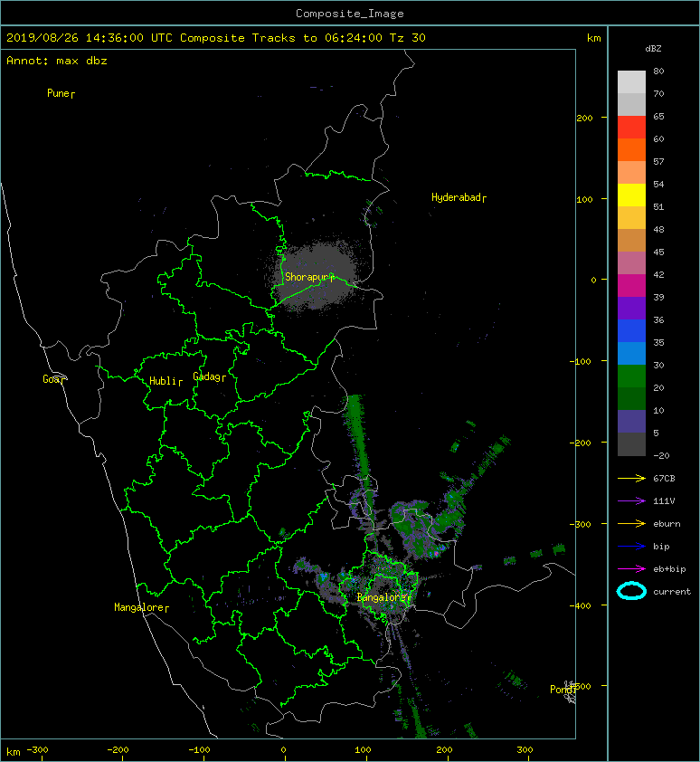
Task: Click the 'Annot: max dbz' annotation text
Action: pyautogui.click(x=57, y=61)
